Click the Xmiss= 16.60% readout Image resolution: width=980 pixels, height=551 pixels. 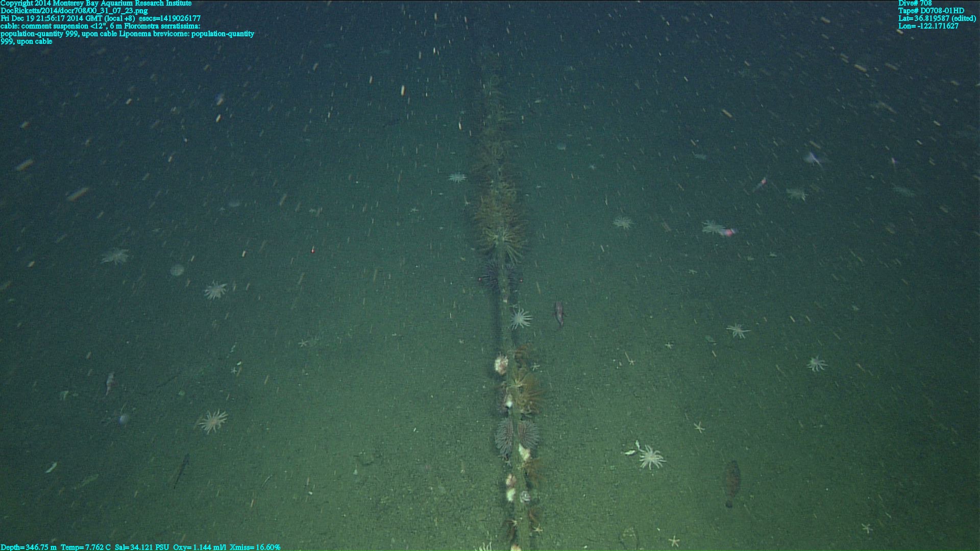tap(255, 547)
